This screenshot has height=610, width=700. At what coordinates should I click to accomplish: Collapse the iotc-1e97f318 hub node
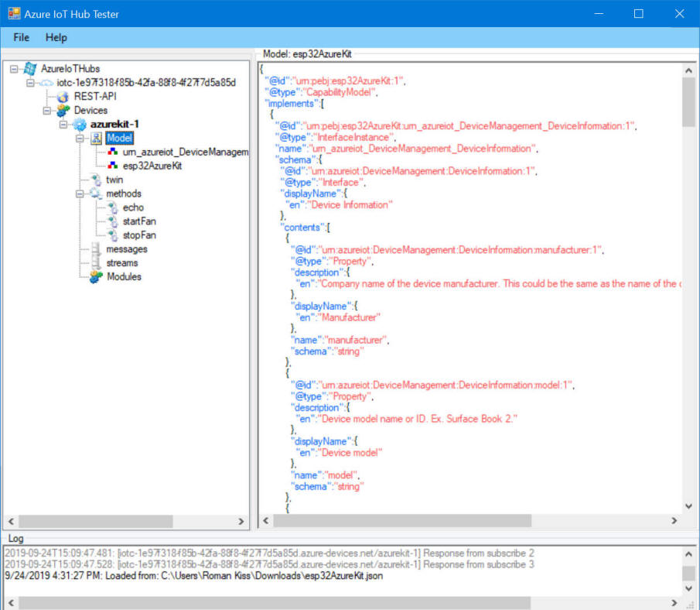coord(30,83)
